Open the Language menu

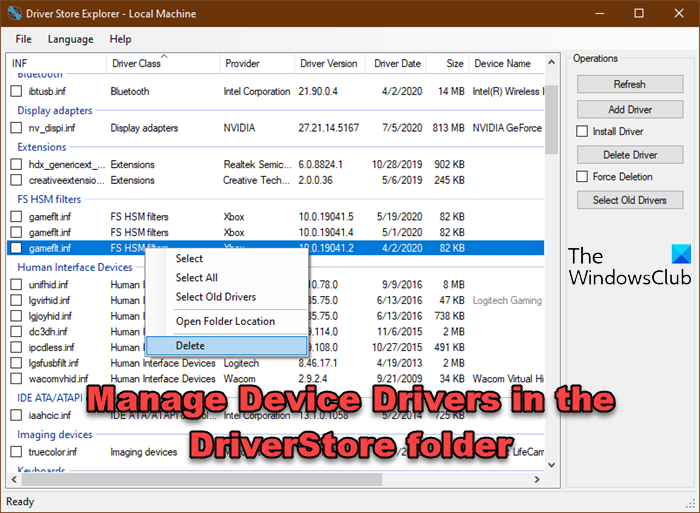(x=70, y=39)
